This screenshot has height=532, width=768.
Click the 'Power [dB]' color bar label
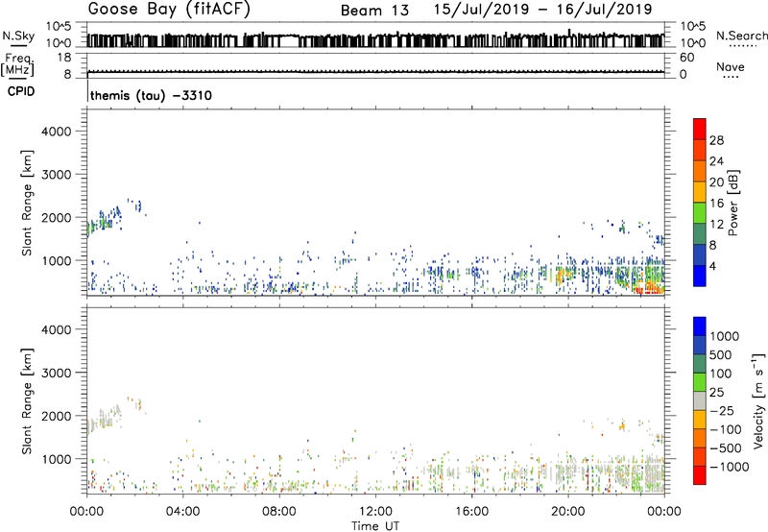733,203
